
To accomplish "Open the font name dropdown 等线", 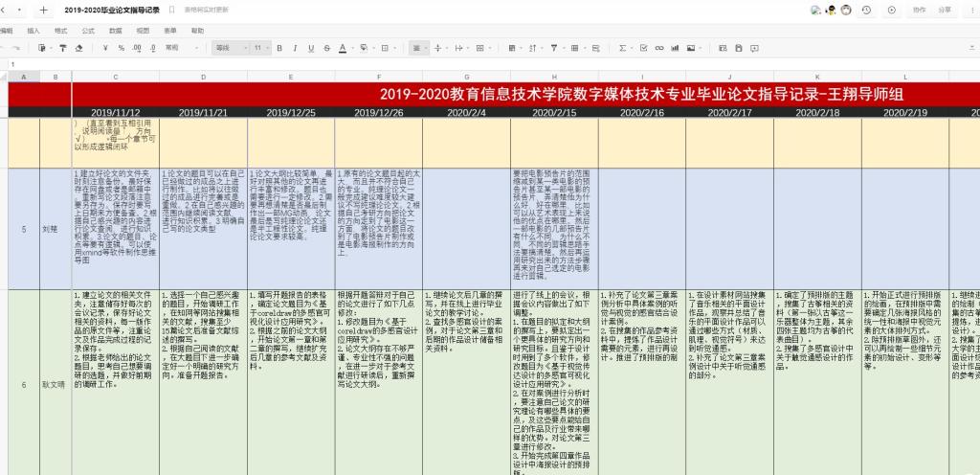I will point(231,47).
